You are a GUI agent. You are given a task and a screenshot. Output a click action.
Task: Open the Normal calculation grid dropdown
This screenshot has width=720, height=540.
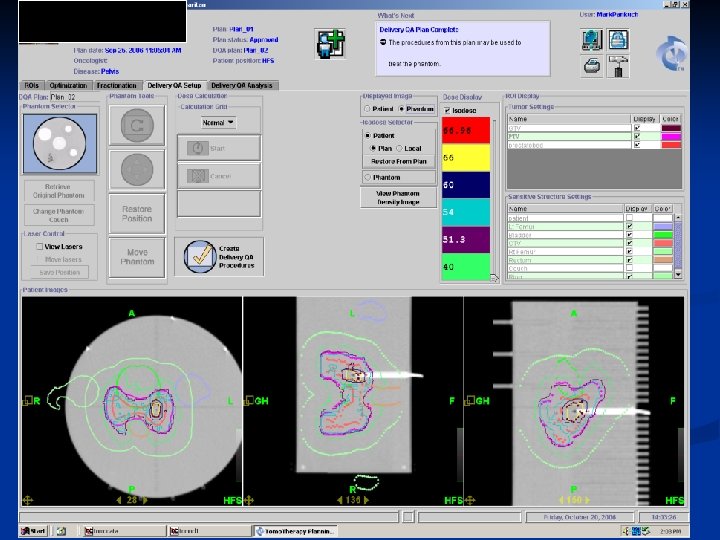click(x=219, y=123)
